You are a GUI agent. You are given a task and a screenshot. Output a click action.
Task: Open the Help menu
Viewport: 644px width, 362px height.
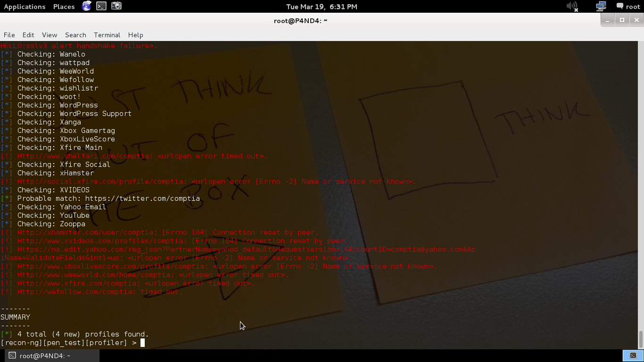click(x=135, y=35)
